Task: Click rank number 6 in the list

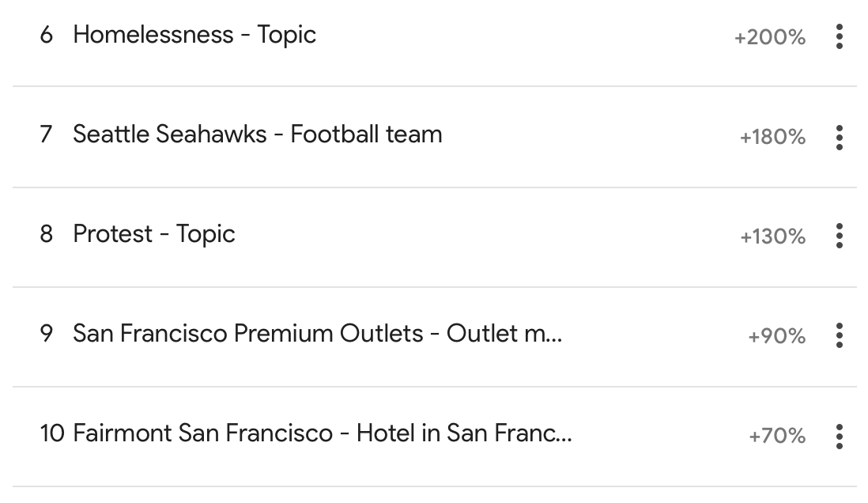Action: [47, 35]
